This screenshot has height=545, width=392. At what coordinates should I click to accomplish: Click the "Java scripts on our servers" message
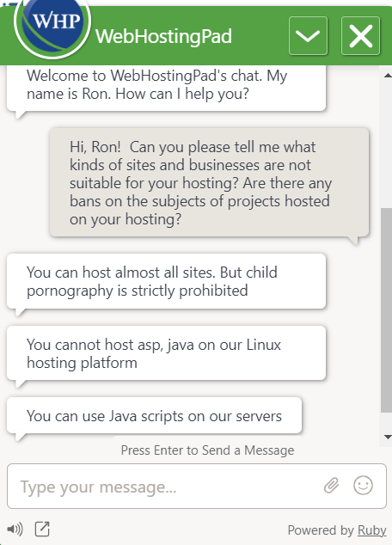(154, 416)
